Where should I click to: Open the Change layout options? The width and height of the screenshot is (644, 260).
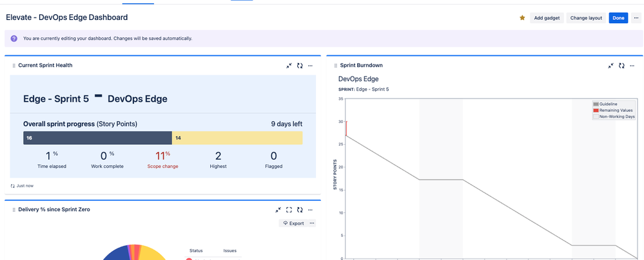click(586, 18)
